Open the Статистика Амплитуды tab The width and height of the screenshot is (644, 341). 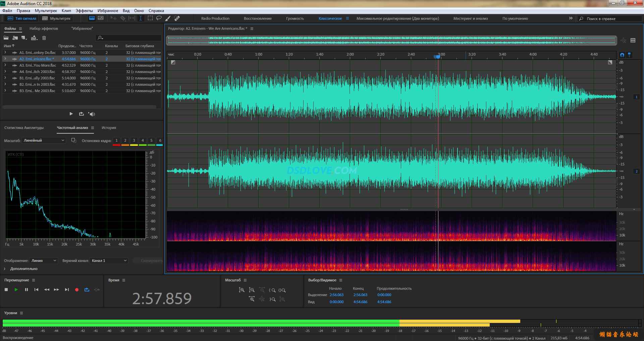pyautogui.click(x=24, y=128)
